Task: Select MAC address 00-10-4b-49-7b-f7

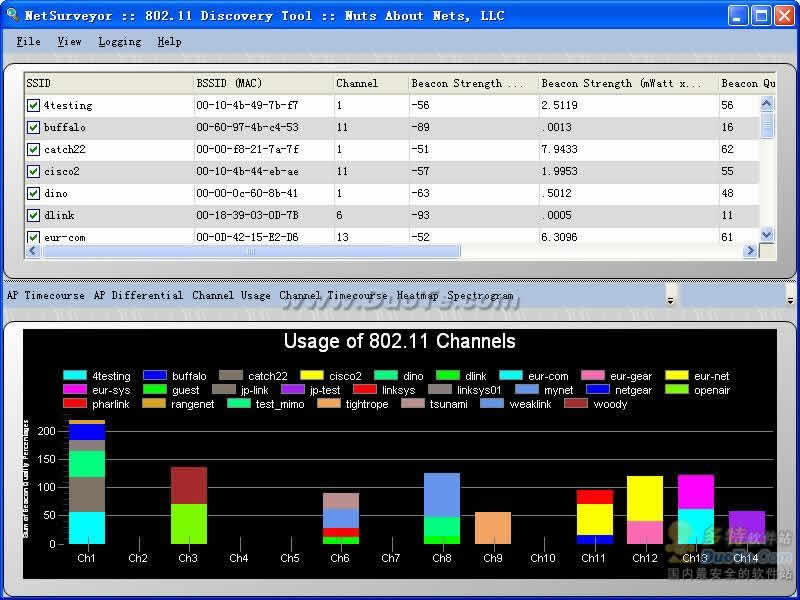Action: click(247, 106)
